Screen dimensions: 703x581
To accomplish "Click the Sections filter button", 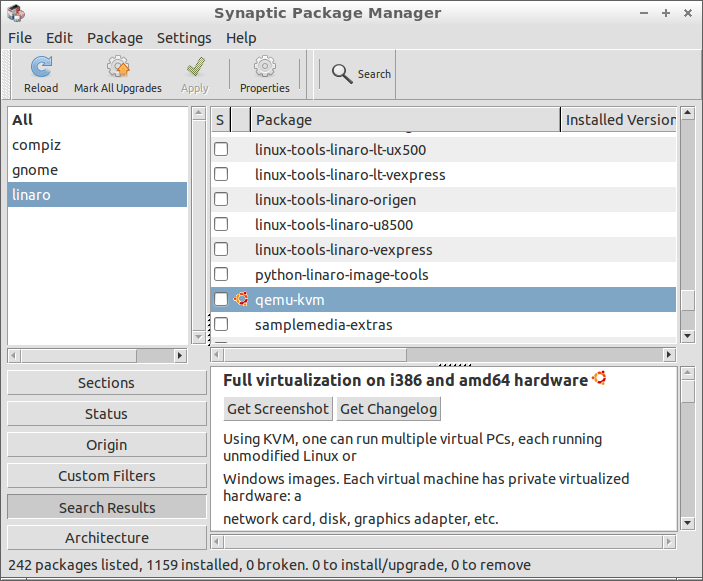I will click(107, 383).
